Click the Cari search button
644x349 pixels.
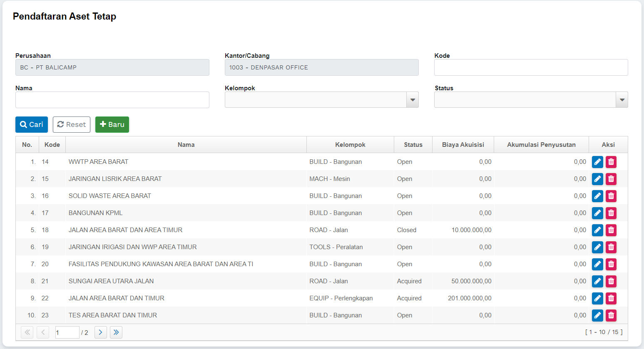tap(32, 124)
